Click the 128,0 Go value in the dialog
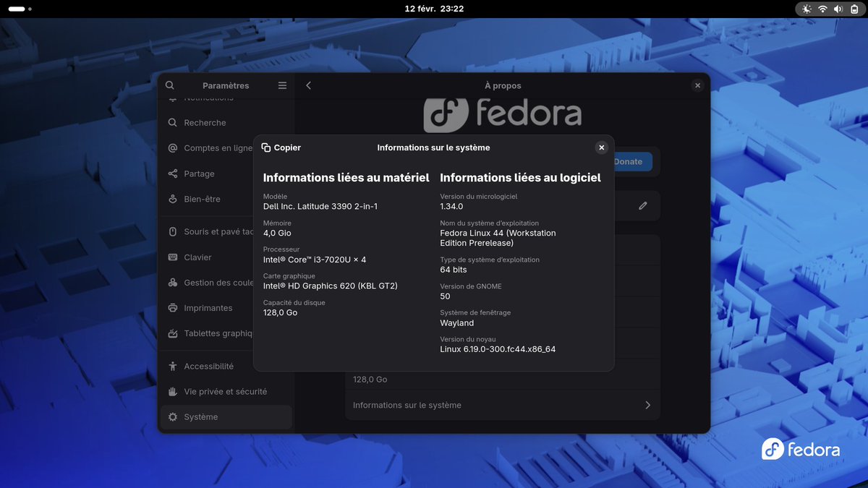This screenshot has height=488, width=868. [x=281, y=313]
